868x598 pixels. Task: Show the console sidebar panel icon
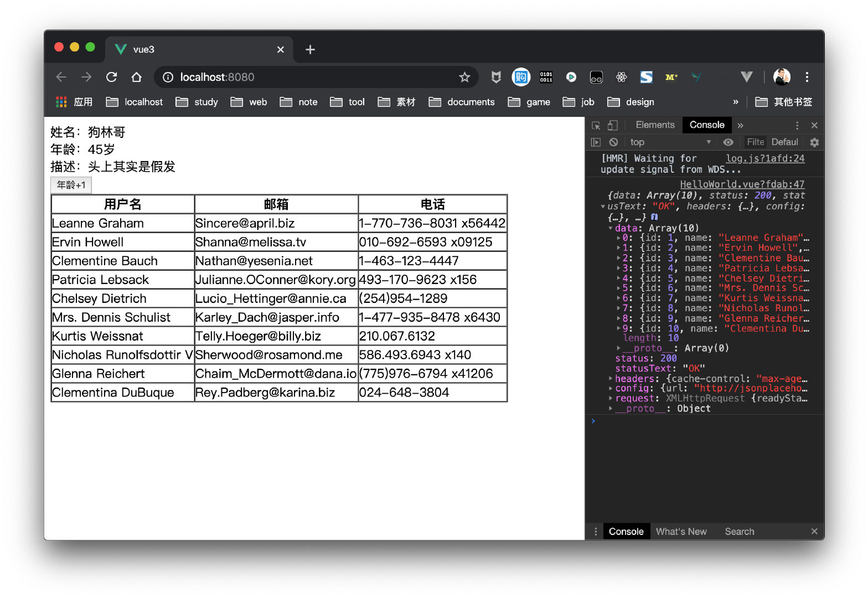pyautogui.click(x=596, y=142)
